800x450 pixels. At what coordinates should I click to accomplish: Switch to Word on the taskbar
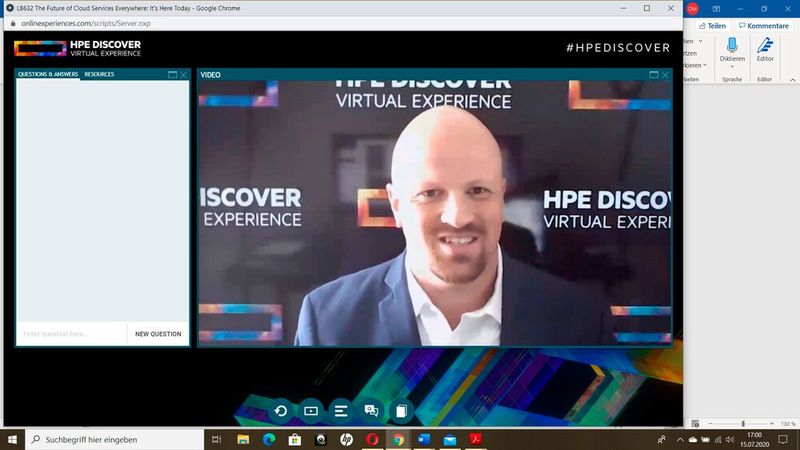[424, 439]
